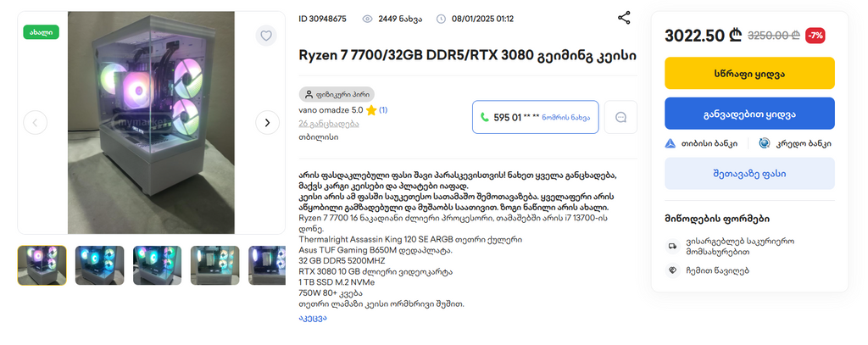This screenshot has height=345, width=868.
Task: Click the Asus TUF Gaming B650M line
Action: click(x=376, y=250)
